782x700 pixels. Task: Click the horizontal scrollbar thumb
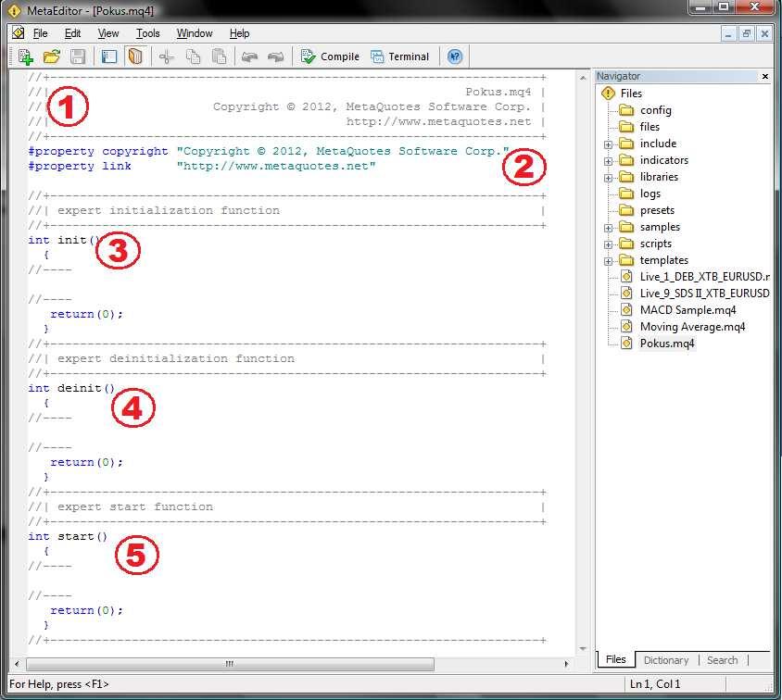(x=230, y=664)
